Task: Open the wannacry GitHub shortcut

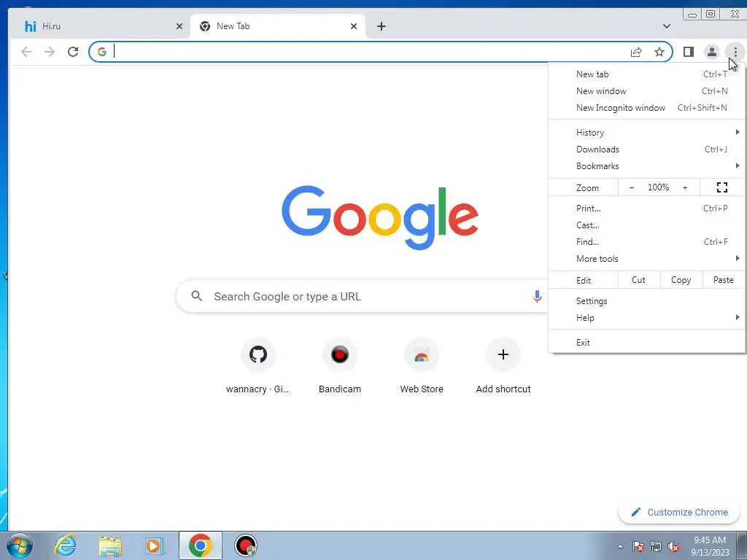Action: pos(258,366)
